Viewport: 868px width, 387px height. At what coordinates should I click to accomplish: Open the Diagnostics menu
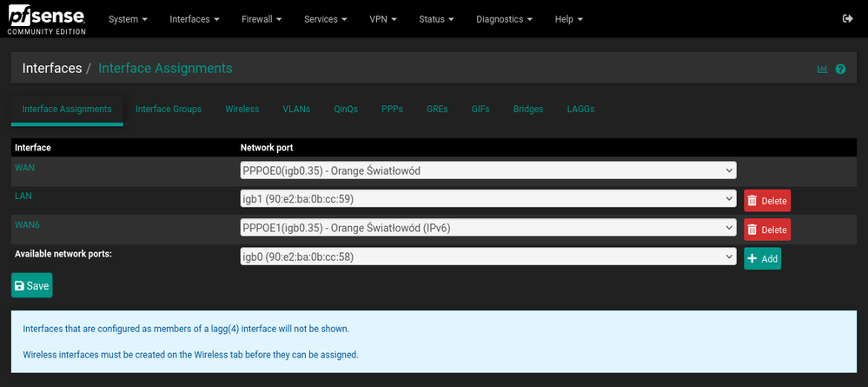point(505,18)
